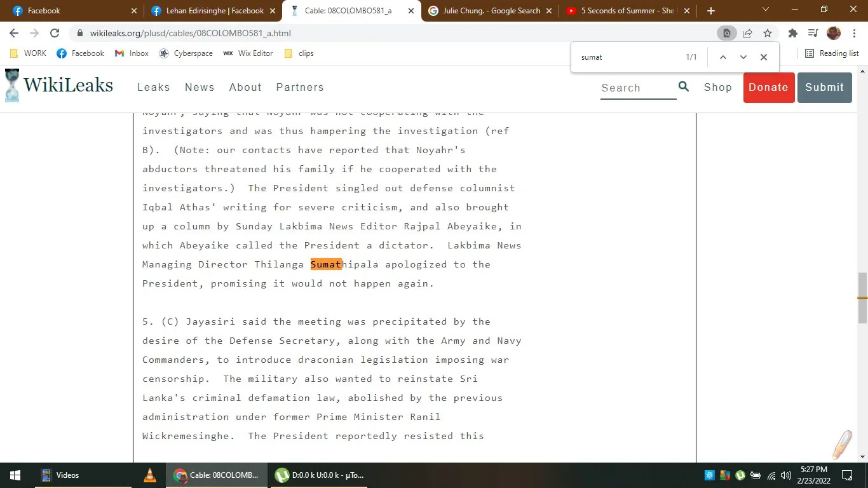Bookmark this page with the star icon
The height and width of the screenshot is (488, 868).
(x=768, y=33)
